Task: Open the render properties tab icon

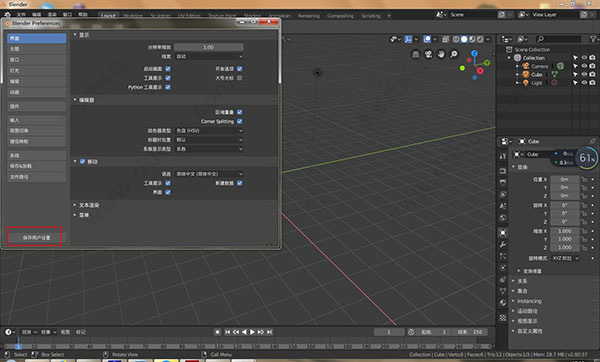Action: 503,171
